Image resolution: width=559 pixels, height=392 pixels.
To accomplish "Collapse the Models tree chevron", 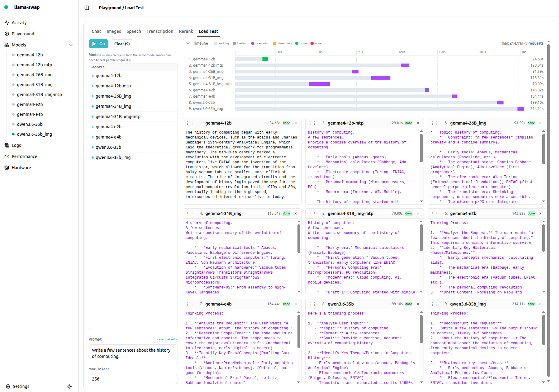I will 71,45.
